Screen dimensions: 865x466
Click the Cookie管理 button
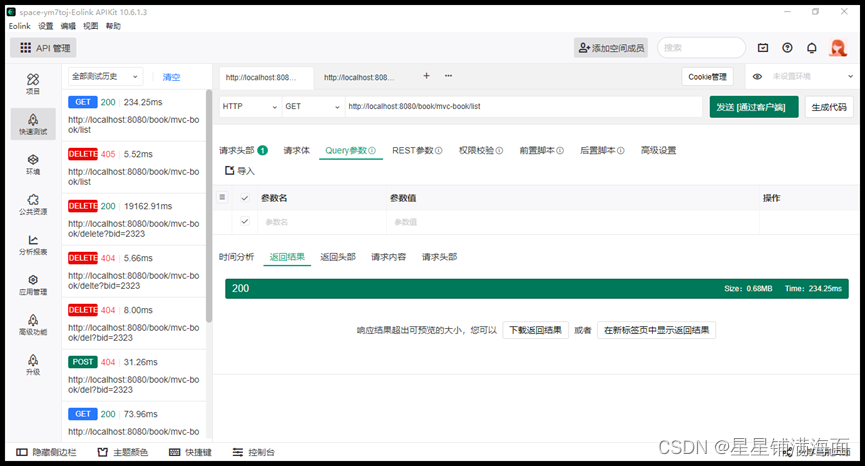[x=707, y=77]
